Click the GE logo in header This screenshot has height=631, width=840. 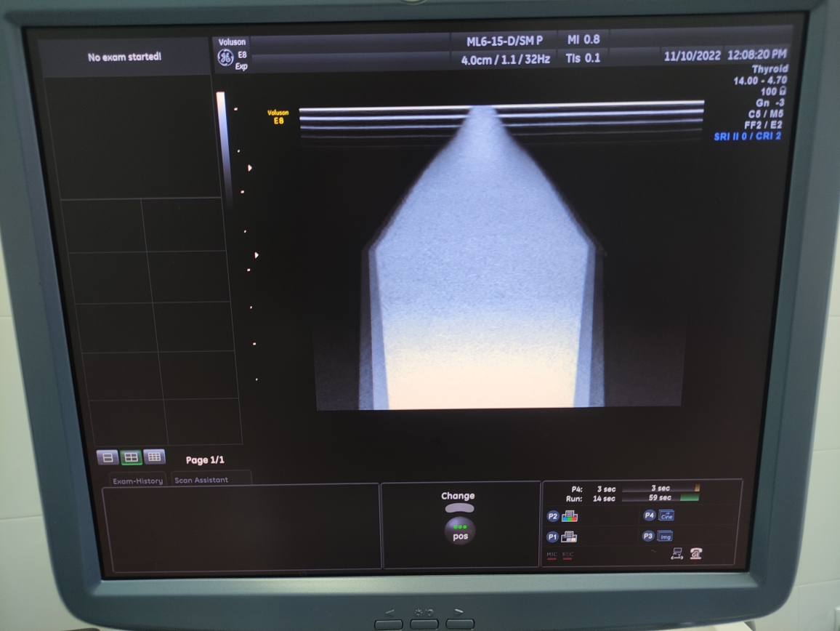coord(225,57)
